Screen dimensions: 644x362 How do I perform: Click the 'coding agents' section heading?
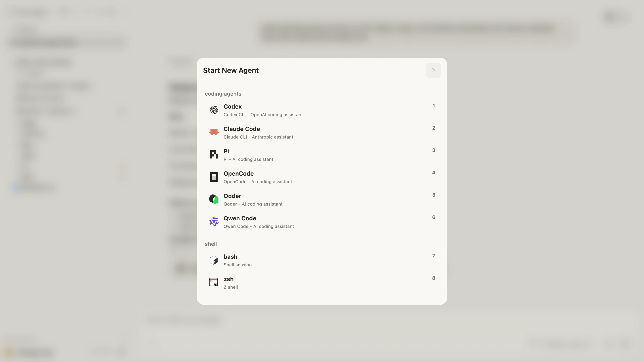pos(223,94)
